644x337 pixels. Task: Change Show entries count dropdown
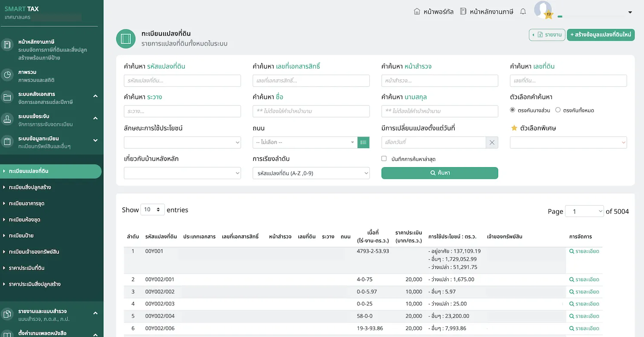click(x=152, y=210)
